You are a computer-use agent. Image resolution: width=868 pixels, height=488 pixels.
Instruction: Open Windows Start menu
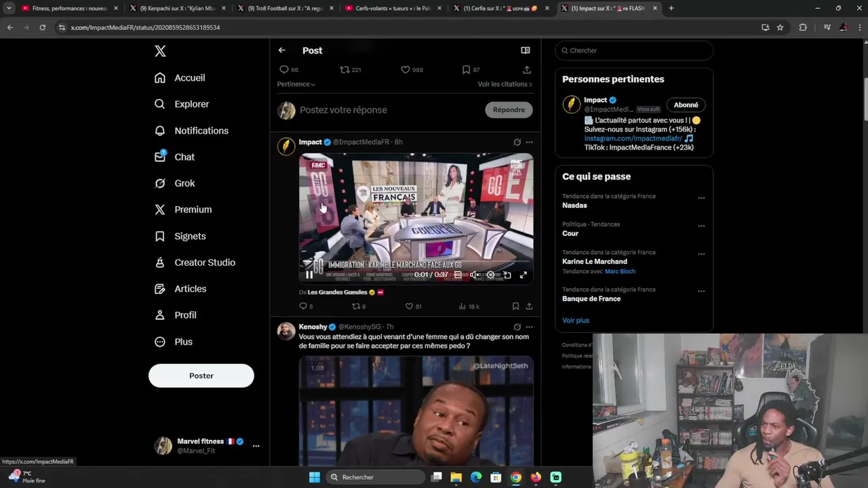315,477
